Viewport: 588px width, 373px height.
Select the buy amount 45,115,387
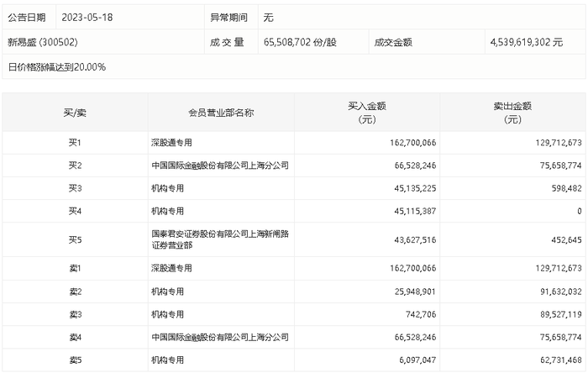[x=415, y=211]
